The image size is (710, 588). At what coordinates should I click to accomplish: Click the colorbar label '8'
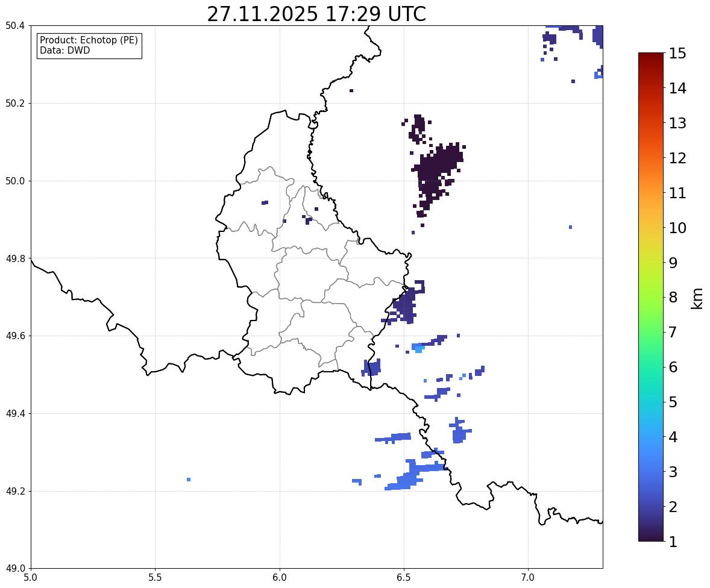tap(673, 298)
